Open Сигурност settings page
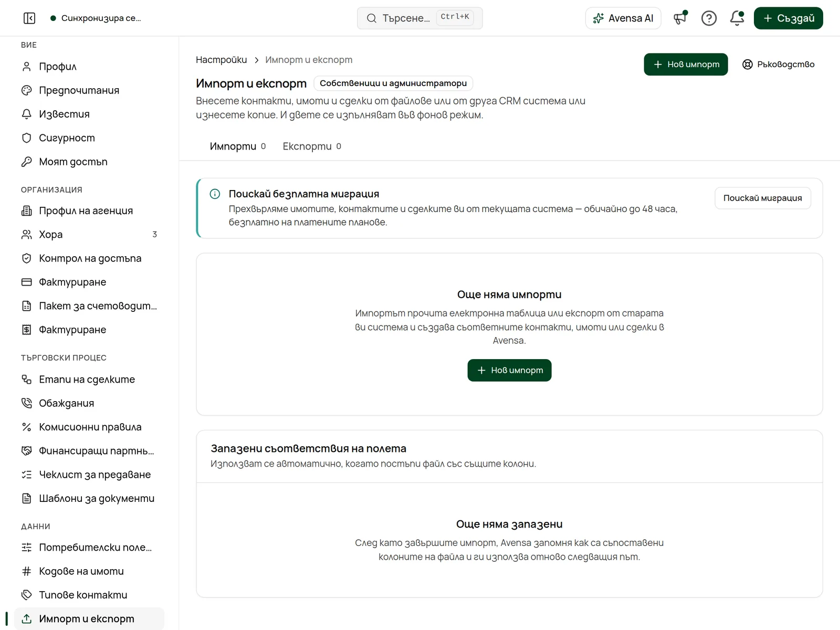The image size is (840, 630). click(89, 138)
